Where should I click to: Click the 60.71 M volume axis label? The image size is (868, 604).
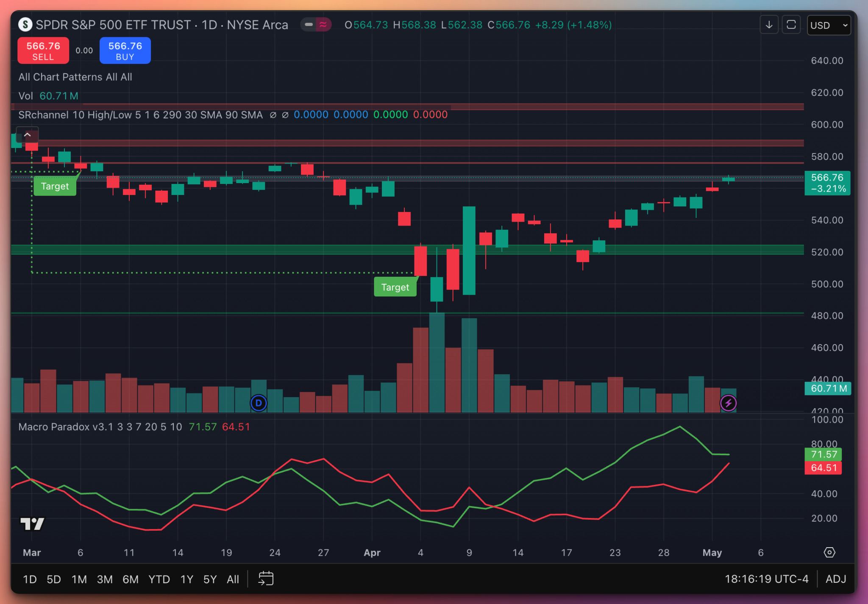click(828, 388)
